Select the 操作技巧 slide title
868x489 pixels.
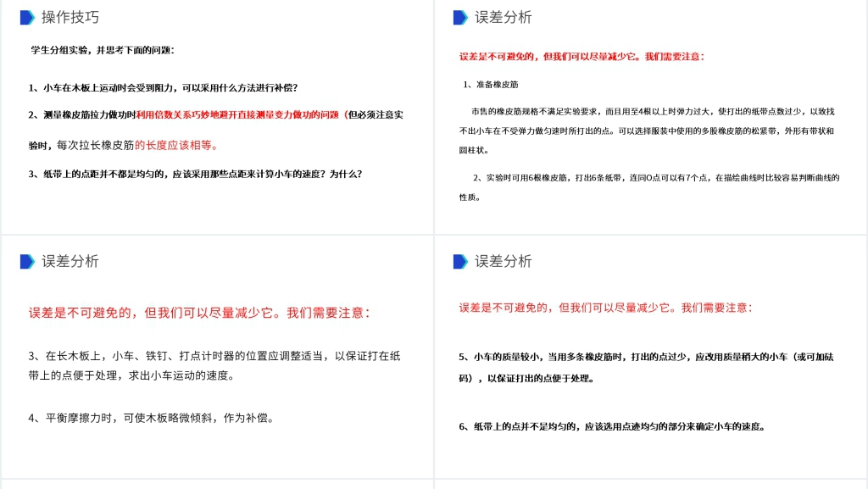[70, 18]
